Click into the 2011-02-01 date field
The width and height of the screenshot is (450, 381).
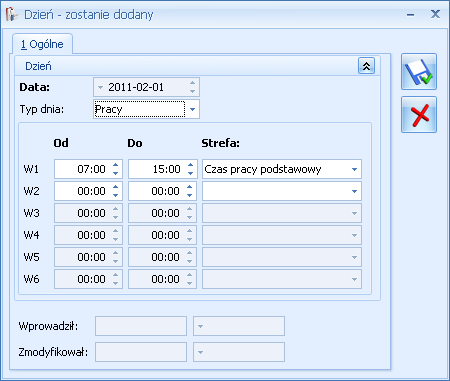[x=146, y=87]
